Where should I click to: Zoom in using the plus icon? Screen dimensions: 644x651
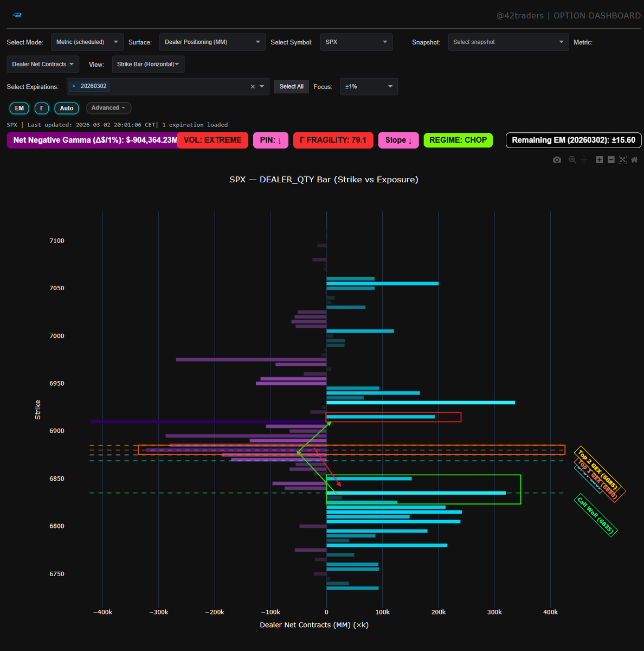pos(599,159)
